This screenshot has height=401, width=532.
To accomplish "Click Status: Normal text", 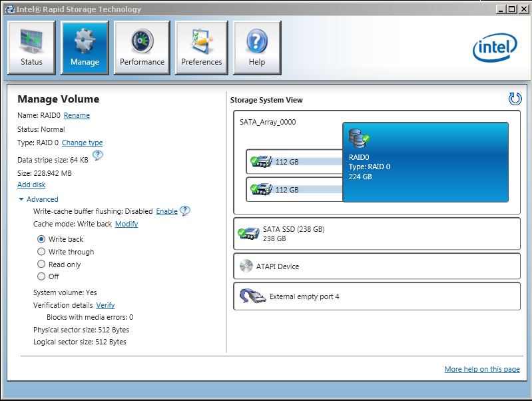I will point(41,129).
